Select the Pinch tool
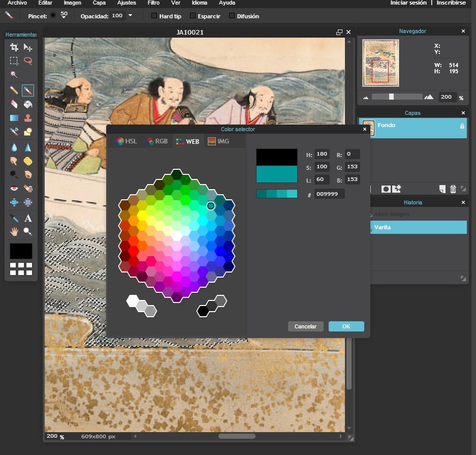476x455 pixels. [28, 202]
